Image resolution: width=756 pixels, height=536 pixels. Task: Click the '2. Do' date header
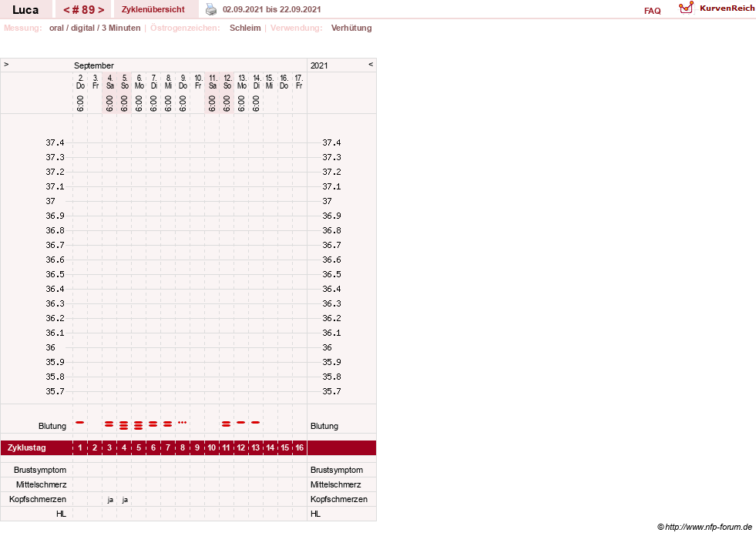click(x=80, y=82)
